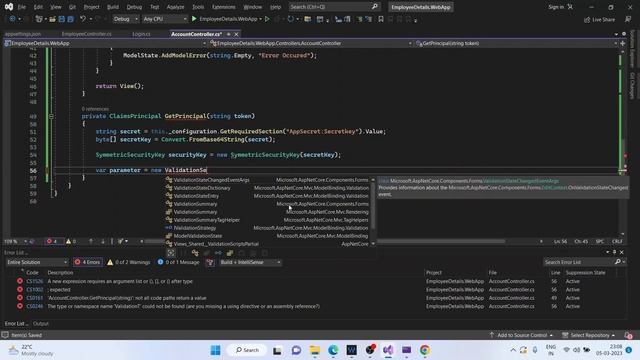
Task: Click the Windows taskbar Search box
Action: (248, 350)
